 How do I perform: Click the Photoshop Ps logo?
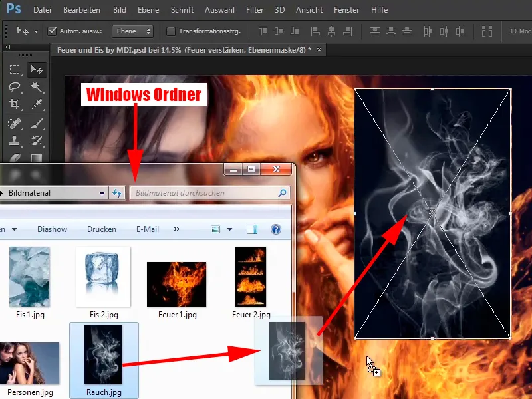click(13, 9)
